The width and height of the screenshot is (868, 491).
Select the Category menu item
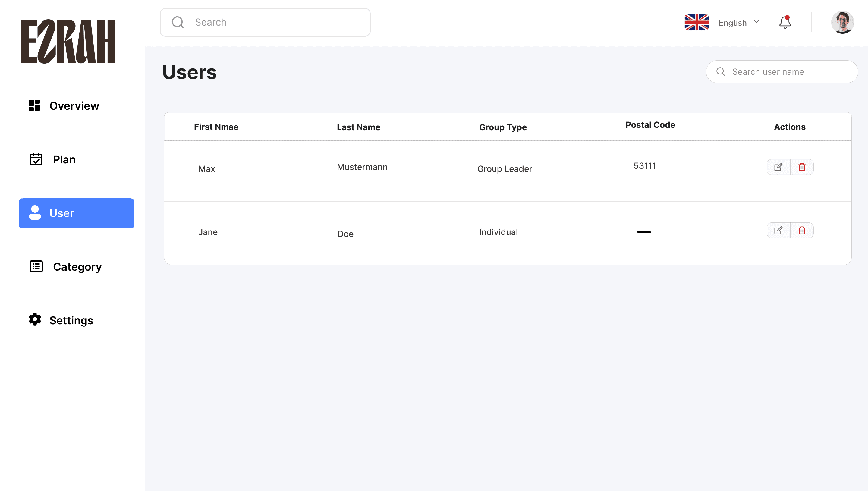tap(77, 267)
